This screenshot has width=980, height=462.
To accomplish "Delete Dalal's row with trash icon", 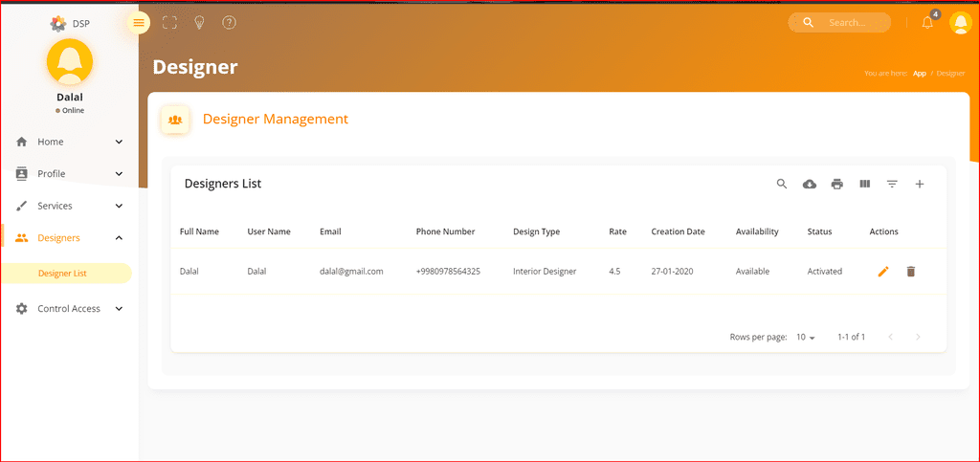I will 911,272.
